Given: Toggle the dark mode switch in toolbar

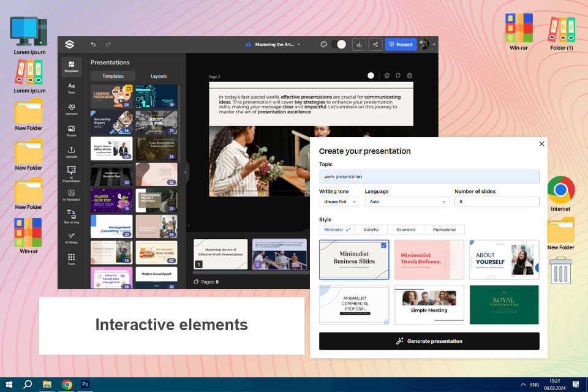Looking at the screenshot, I should click(x=339, y=44).
